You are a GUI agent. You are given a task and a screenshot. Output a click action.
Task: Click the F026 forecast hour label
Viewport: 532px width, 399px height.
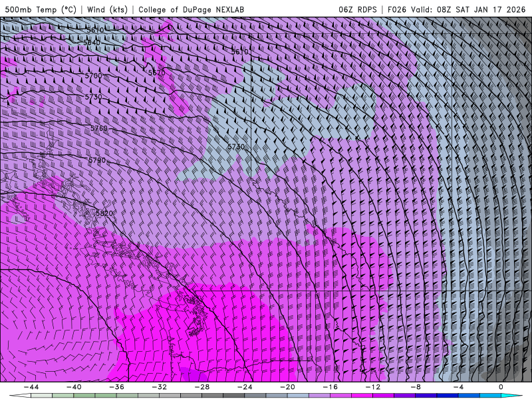395,10
